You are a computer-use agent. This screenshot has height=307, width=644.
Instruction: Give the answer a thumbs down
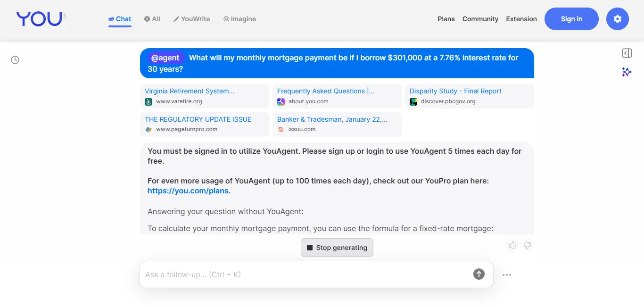point(528,245)
